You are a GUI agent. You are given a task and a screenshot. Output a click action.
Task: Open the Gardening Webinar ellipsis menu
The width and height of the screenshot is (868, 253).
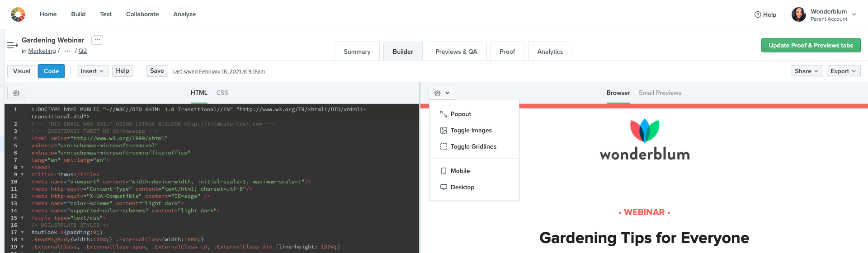pyautogui.click(x=97, y=40)
